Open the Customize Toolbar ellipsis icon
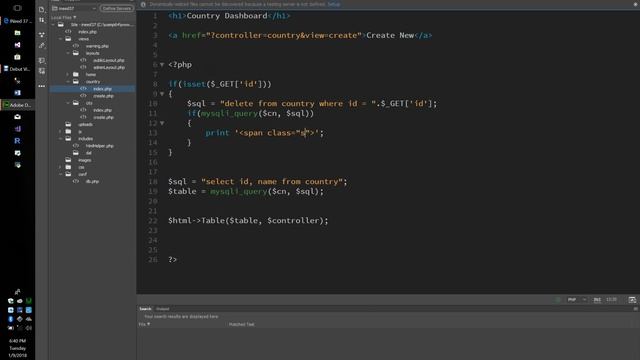 coord(42,86)
